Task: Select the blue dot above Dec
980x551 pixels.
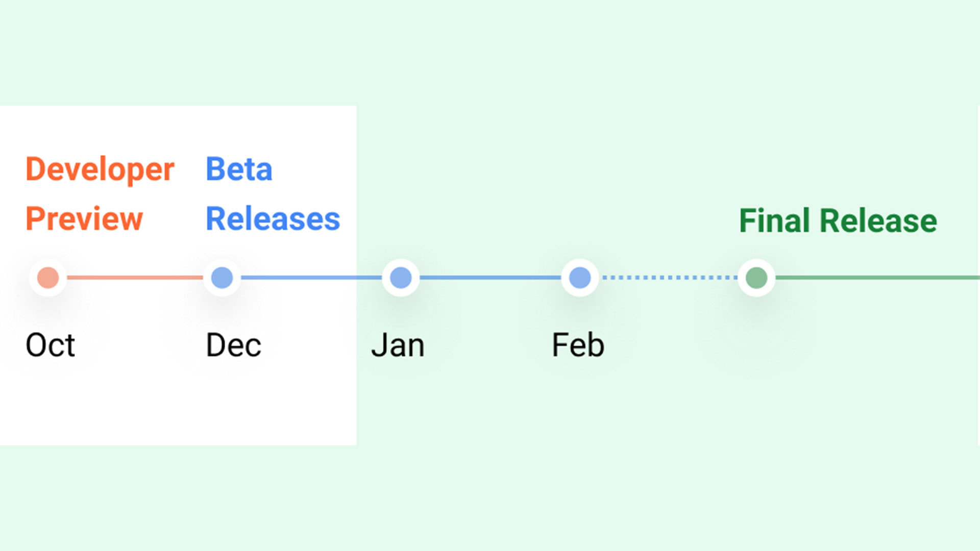Action: coord(222,278)
